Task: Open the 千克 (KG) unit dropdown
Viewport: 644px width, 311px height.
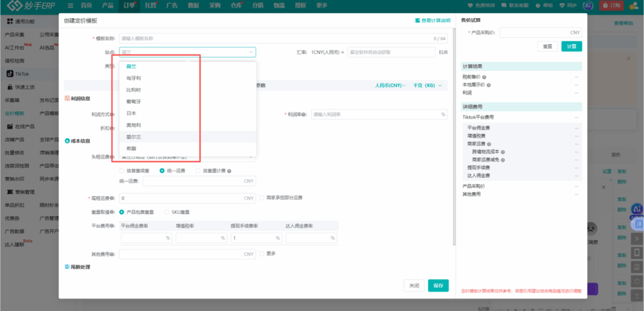Action: click(427, 85)
